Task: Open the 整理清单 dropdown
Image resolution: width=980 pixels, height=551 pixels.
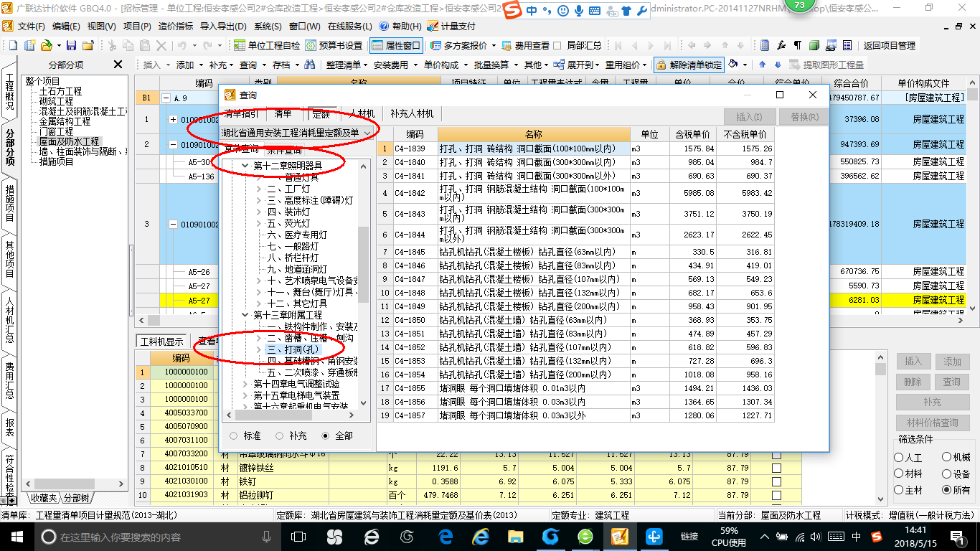Action: [x=347, y=65]
